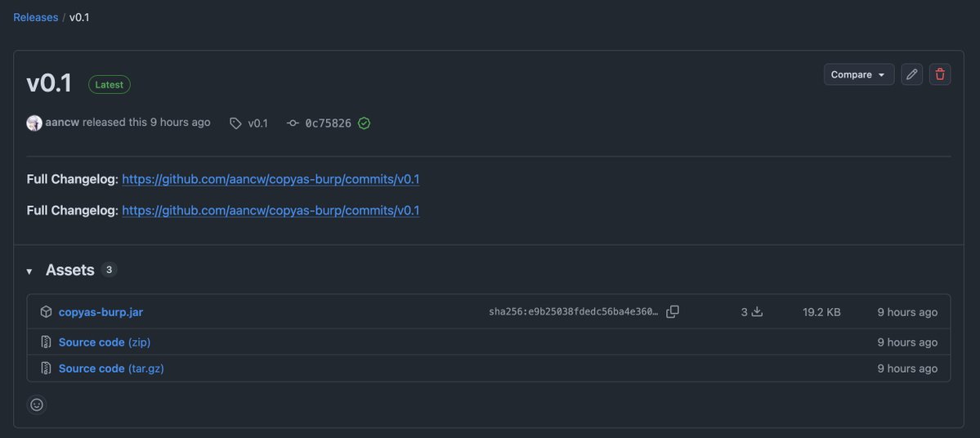Click the '9 hours ago' time for copyas-burp.jar
Screen dimensions: 980x438
tap(907, 312)
